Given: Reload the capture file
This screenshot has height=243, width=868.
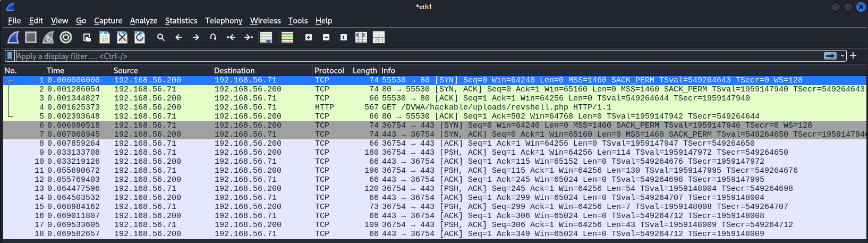Looking at the screenshot, I should tap(140, 37).
